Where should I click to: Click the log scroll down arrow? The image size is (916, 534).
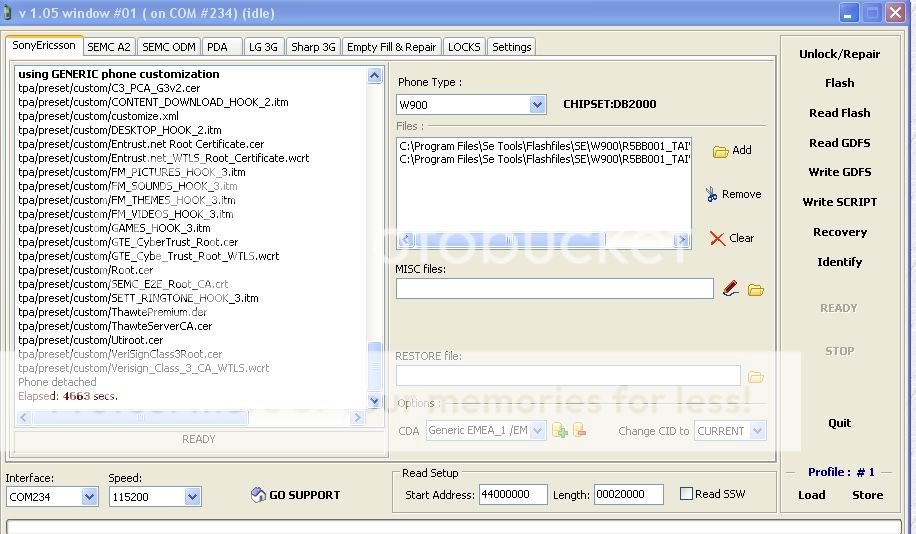coord(374,401)
